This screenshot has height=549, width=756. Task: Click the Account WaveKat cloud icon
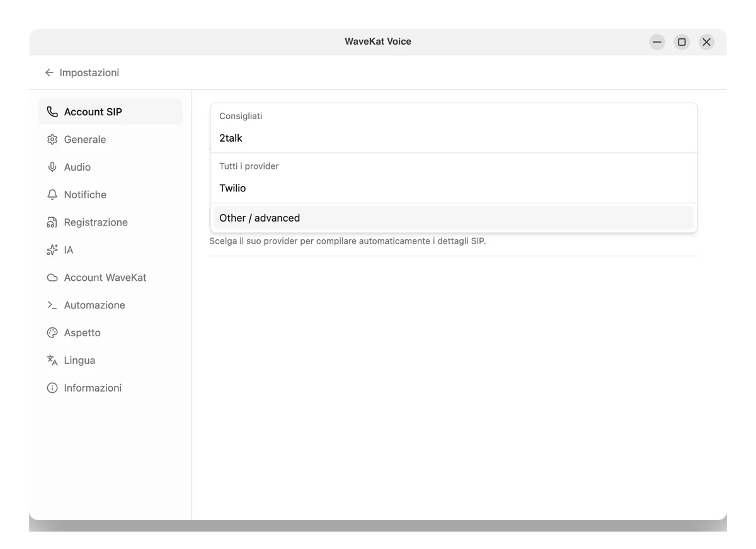pyautogui.click(x=52, y=278)
